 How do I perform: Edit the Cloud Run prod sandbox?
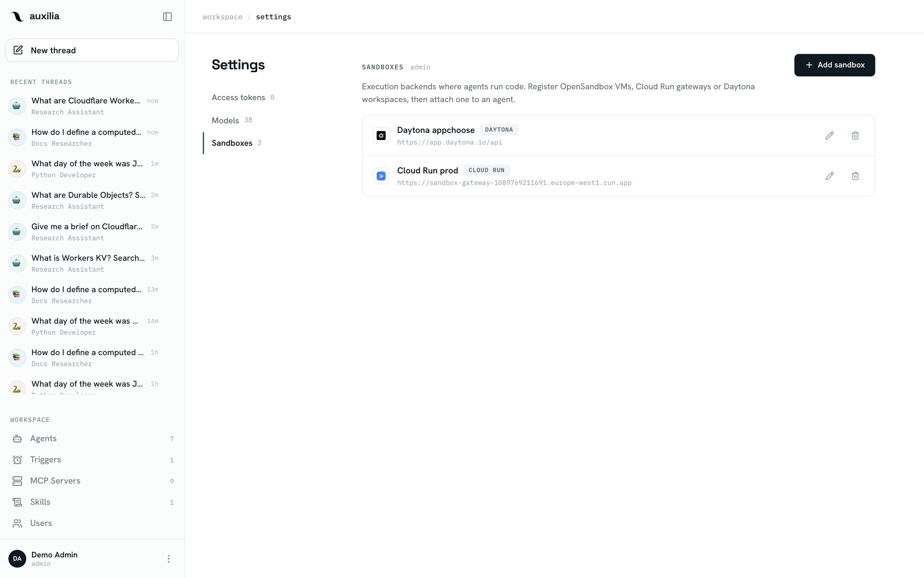(829, 176)
